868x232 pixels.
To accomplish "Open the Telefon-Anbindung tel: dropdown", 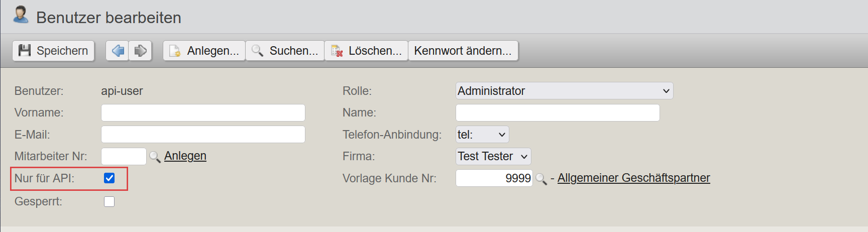I will pyautogui.click(x=482, y=135).
